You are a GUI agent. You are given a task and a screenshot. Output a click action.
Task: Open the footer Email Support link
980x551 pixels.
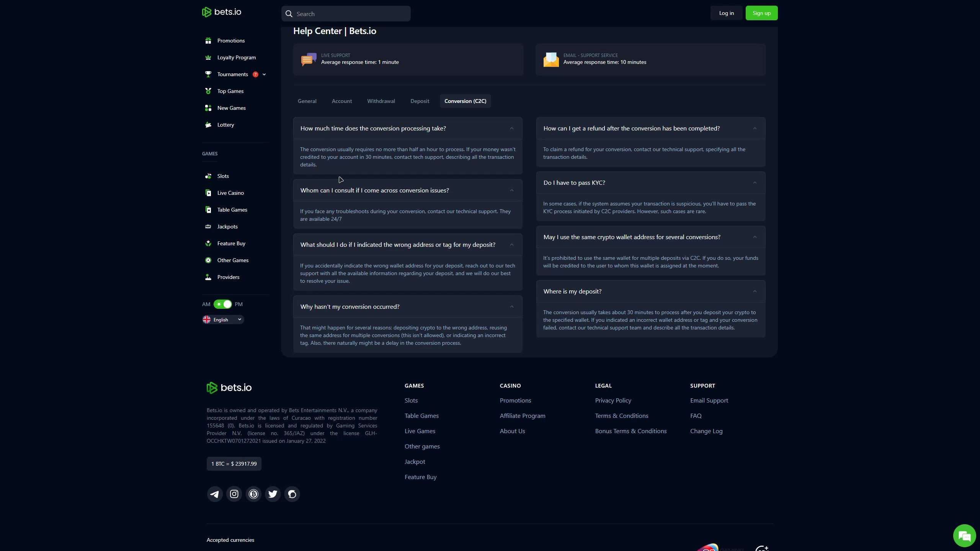[709, 400]
